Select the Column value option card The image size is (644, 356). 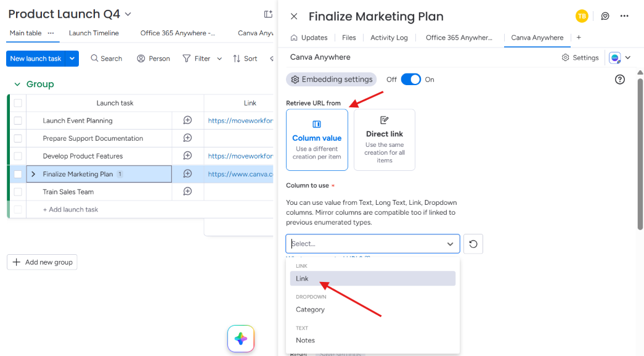317,140
